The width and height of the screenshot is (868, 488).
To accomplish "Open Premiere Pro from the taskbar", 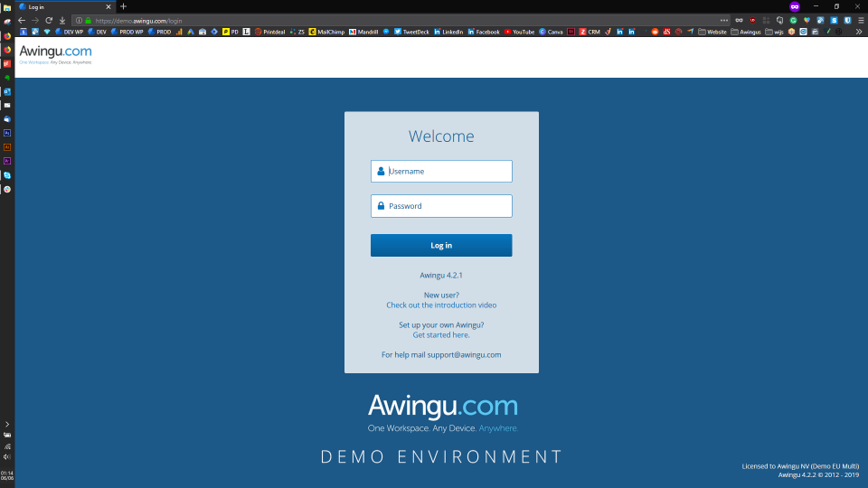I will coord(7,161).
